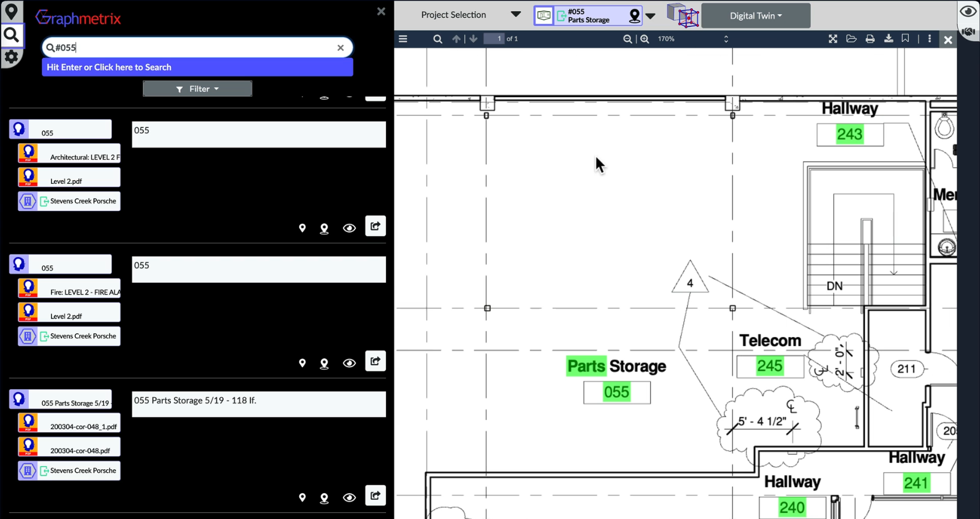
Task: Toggle eye visibility for Architectural 055 result
Action: coord(349,228)
